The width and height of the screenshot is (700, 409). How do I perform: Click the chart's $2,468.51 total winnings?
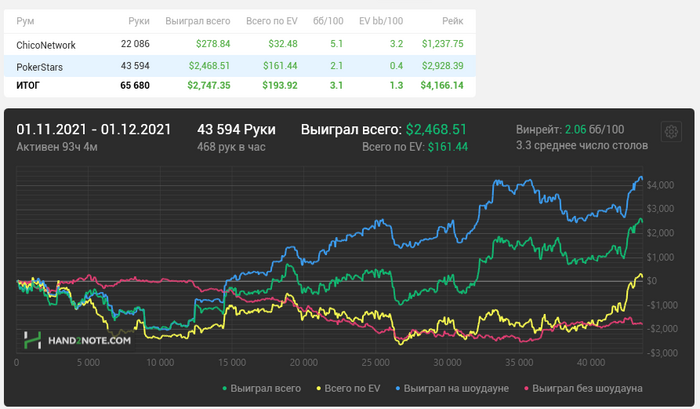click(x=436, y=129)
